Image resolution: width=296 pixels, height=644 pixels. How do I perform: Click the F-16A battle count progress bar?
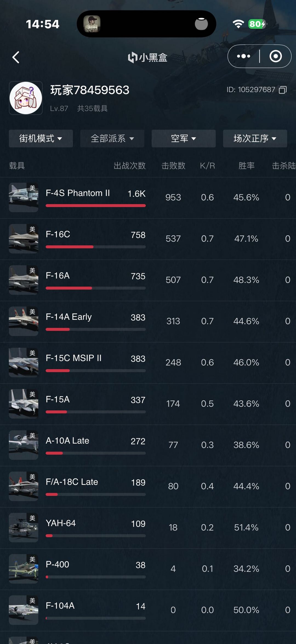click(96, 288)
